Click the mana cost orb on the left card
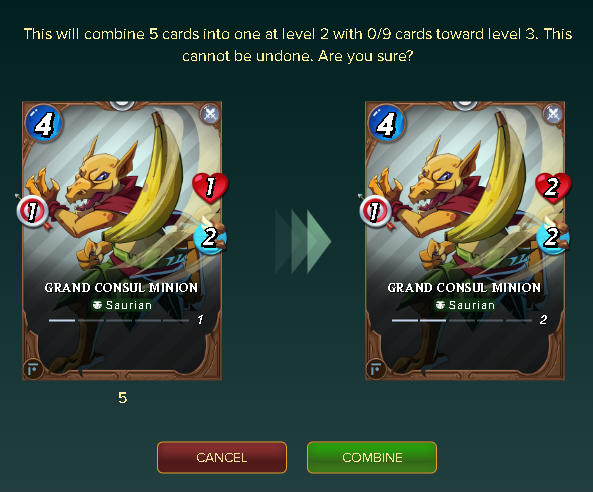 coord(43,123)
